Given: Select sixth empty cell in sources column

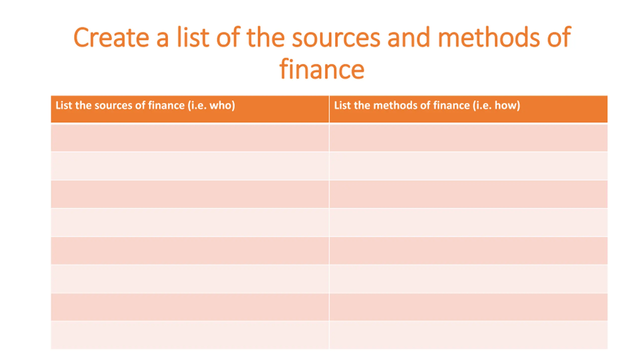Looking at the screenshot, I should [x=190, y=279].
